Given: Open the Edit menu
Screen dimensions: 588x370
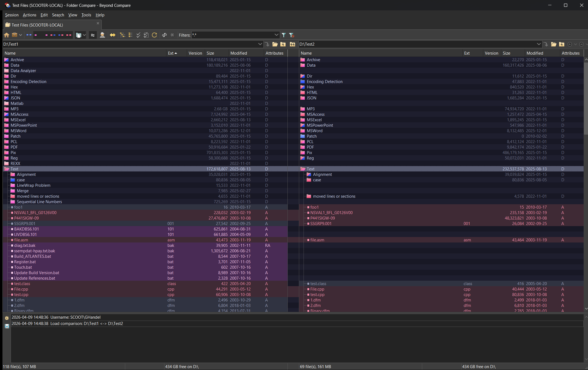Looking at the screenshot, I should (44, 15).
